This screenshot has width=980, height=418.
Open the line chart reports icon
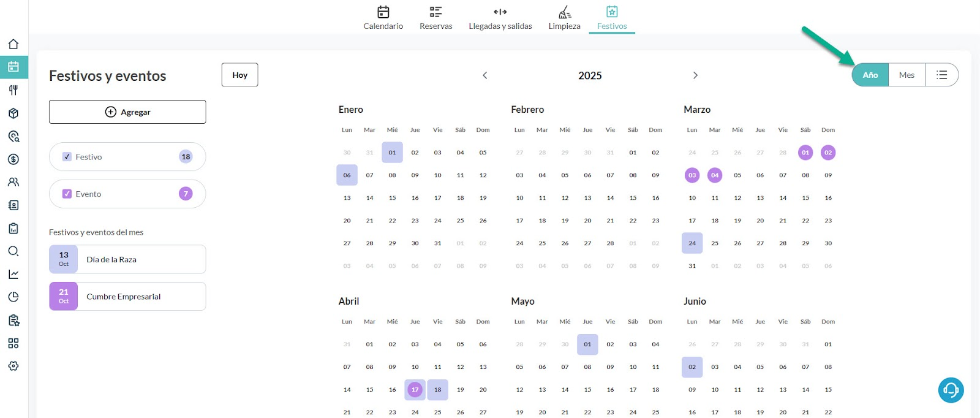point(13,274)
